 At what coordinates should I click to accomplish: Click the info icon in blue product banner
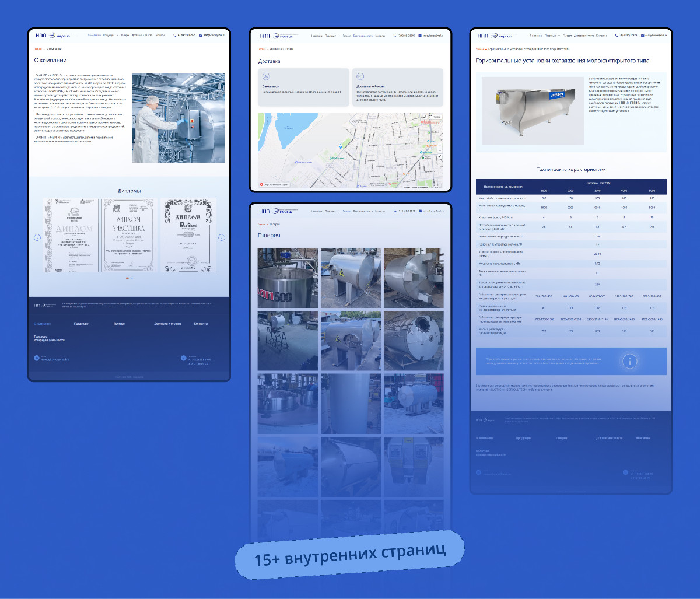pyautogui.click(x=629, y=361)
